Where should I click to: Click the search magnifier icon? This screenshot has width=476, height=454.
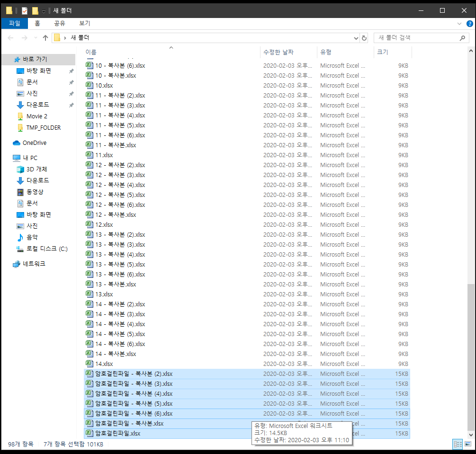pos(462,38)
